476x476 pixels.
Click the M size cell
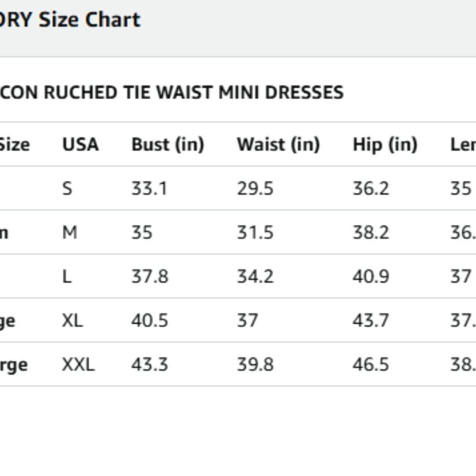coord(70,233)
